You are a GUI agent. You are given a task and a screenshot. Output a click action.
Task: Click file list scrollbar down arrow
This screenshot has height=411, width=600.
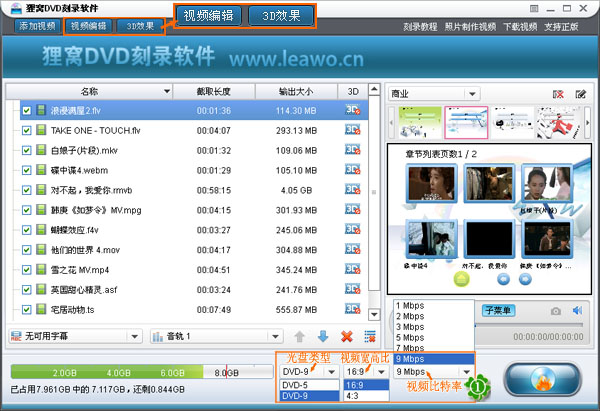click(x=374, y=315)
